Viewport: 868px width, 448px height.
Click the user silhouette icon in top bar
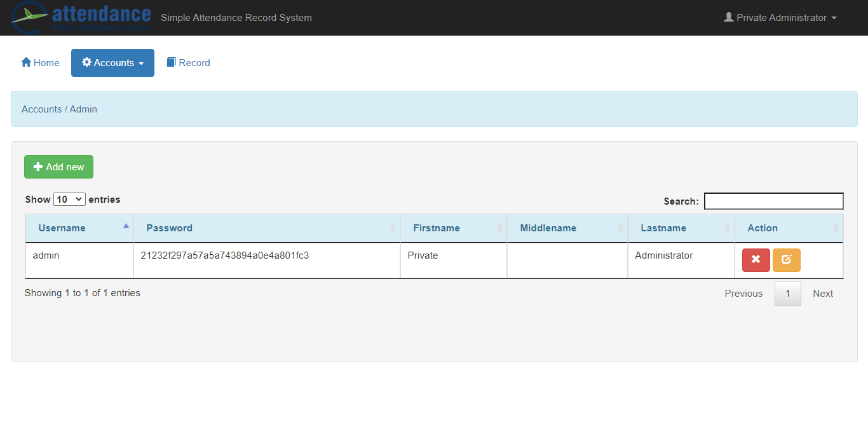pyautogui.click(x=728, y=17)
